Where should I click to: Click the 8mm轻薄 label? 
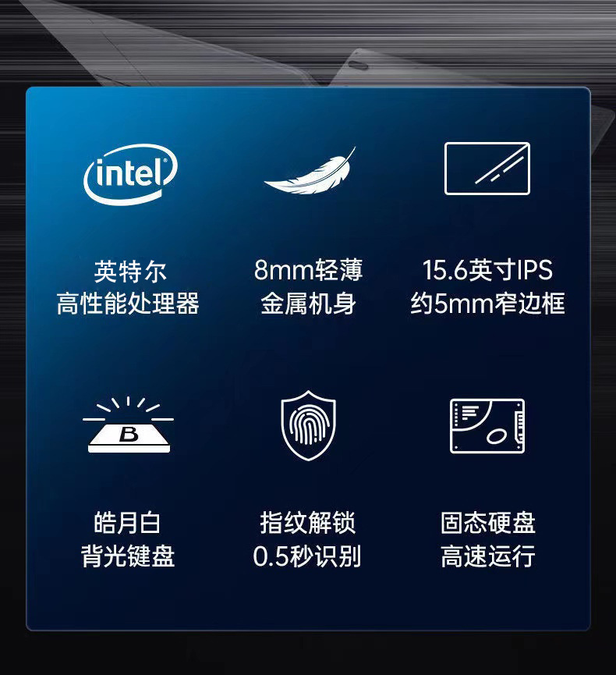pos(309,270)
